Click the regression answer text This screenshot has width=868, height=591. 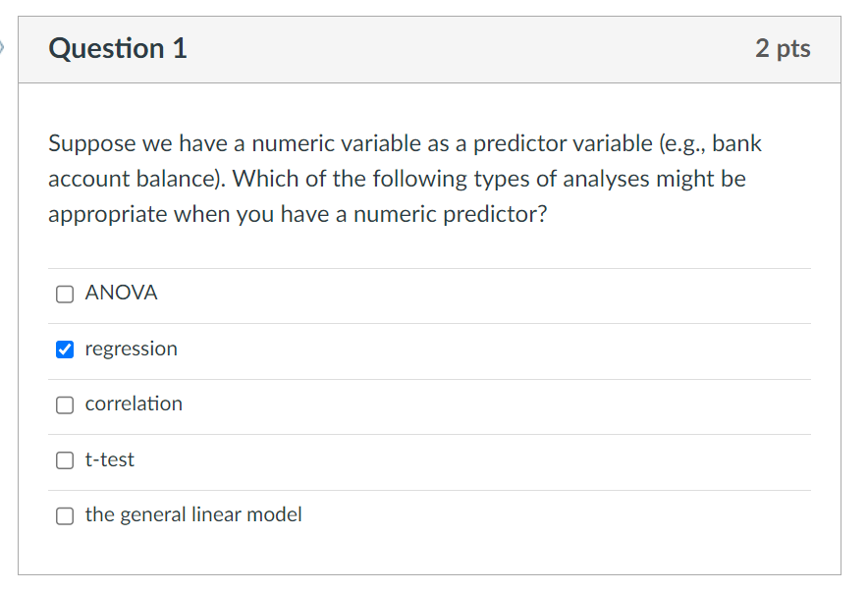click(x=131, y=349)
